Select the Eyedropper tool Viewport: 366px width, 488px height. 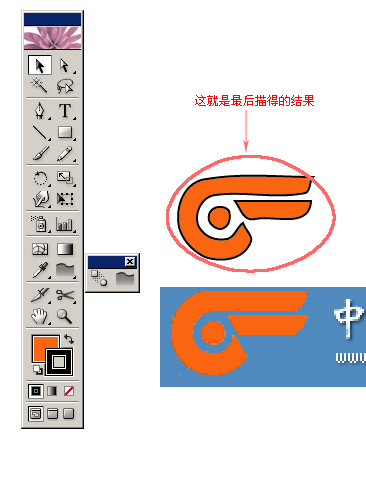pyautogui.click(x=40, y=270)
